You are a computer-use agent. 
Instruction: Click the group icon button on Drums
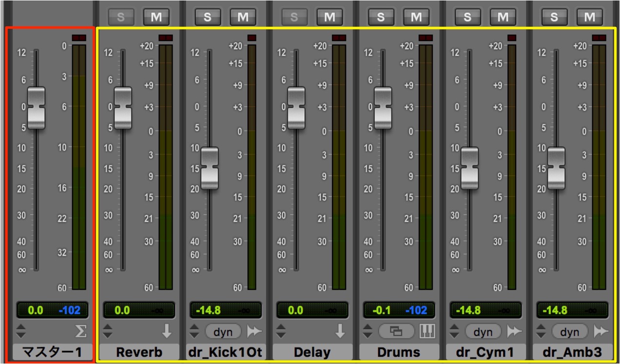pyautogui.click(x=397, y=332)
